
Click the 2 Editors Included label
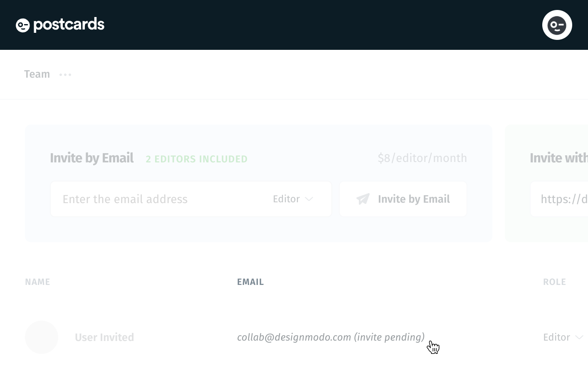197,159
